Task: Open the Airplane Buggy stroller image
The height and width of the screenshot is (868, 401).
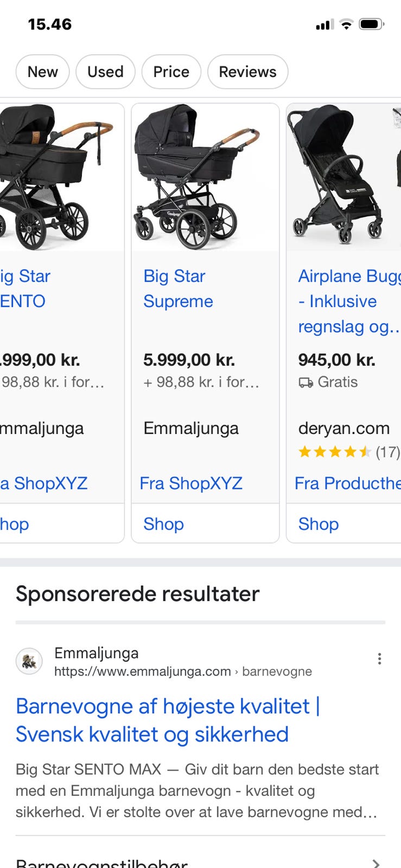Action: pyautogui.click(x=343, y=178)
